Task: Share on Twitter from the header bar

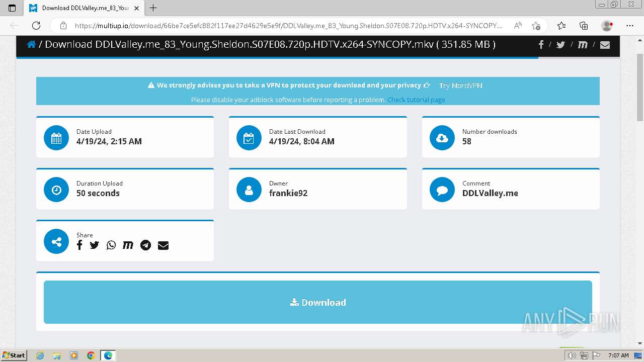Action: tap(560, 45)
